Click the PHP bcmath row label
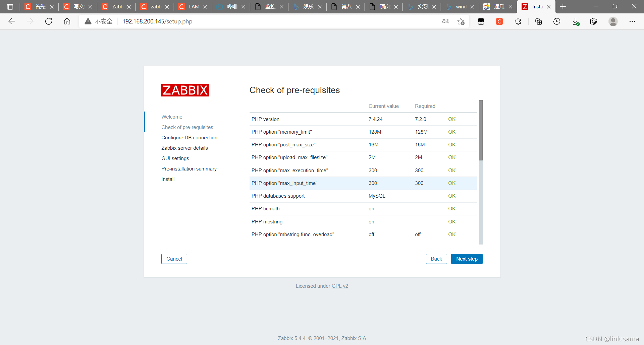Viewport: 644px width, 345px height. click(266, 209)
